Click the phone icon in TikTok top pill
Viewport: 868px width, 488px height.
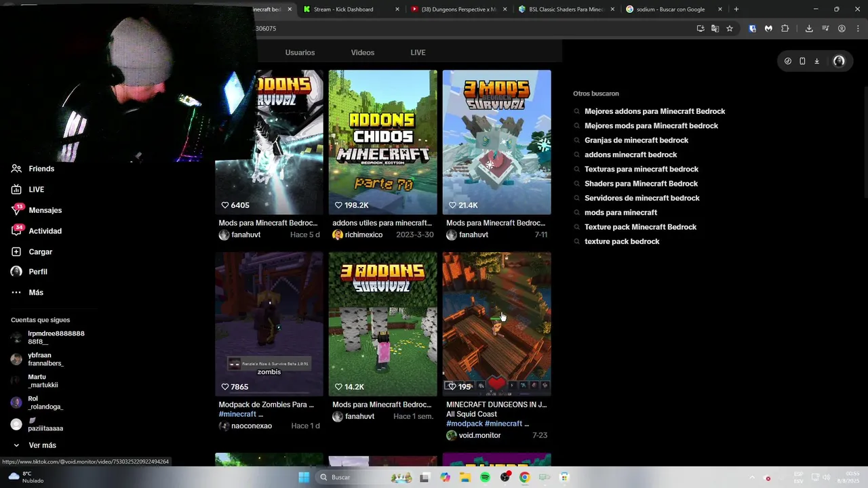(802, 61)
